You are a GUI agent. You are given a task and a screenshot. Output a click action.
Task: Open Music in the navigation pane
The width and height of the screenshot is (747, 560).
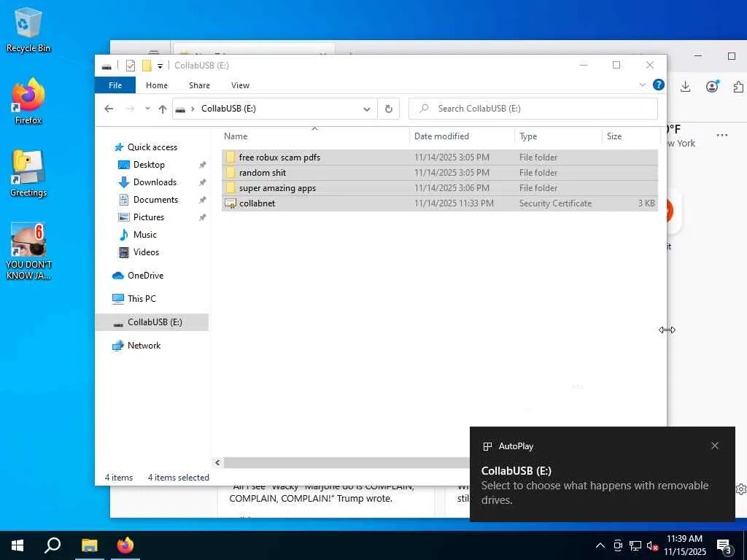tap(145, 235)
